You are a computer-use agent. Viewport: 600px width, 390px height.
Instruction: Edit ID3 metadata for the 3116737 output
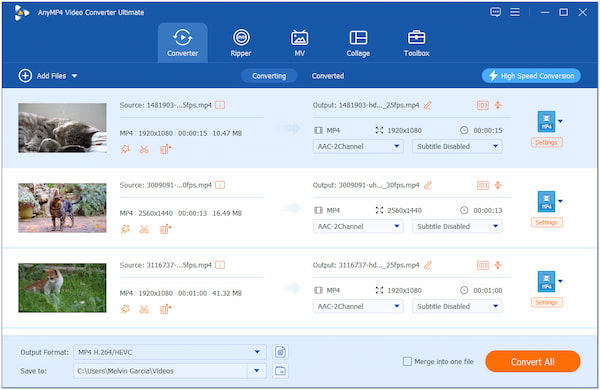483,265
